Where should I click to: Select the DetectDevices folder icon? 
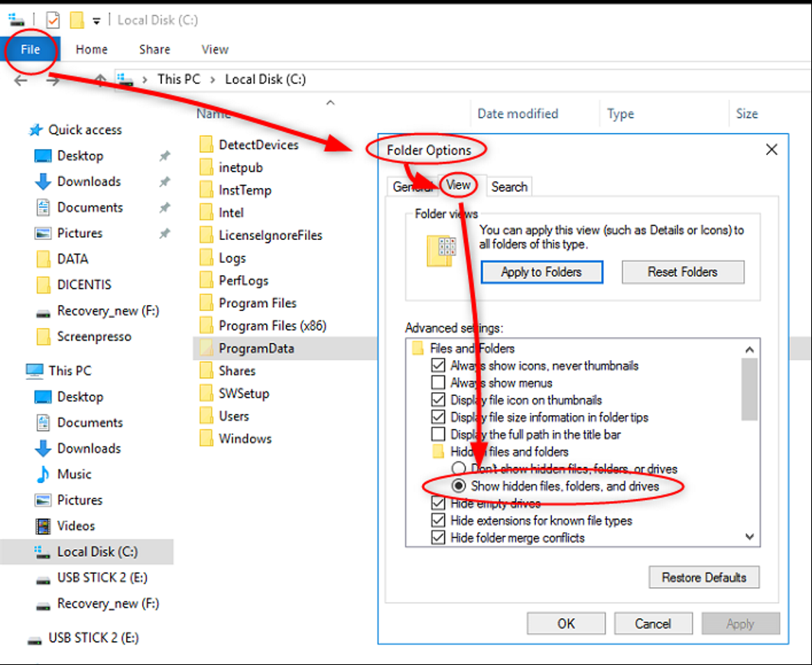click(x=206, y=144)
